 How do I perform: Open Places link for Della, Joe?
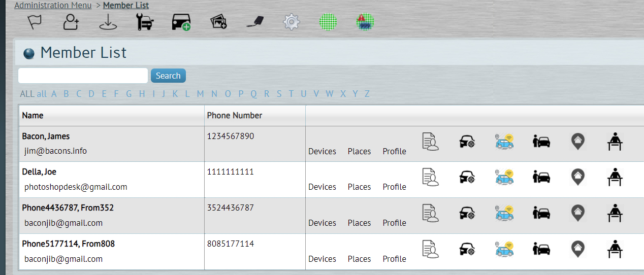(359, 187)
